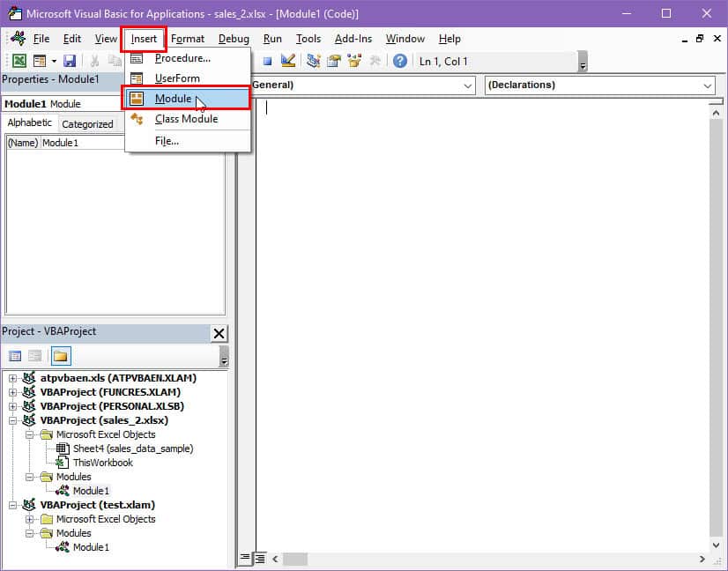Save the workbook with the floppy disk icon

pyautogui.click(x=70, y=61)
